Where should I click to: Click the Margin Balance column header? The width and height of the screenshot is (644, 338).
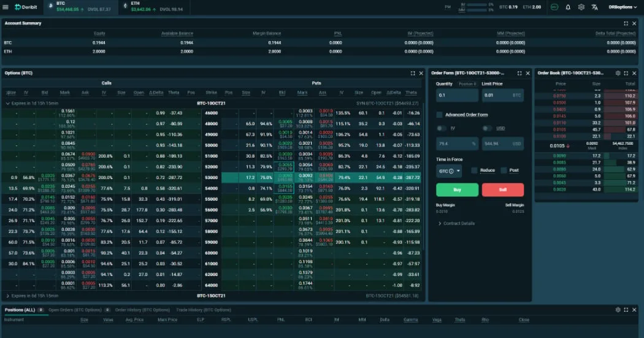[x=267, y=33]
